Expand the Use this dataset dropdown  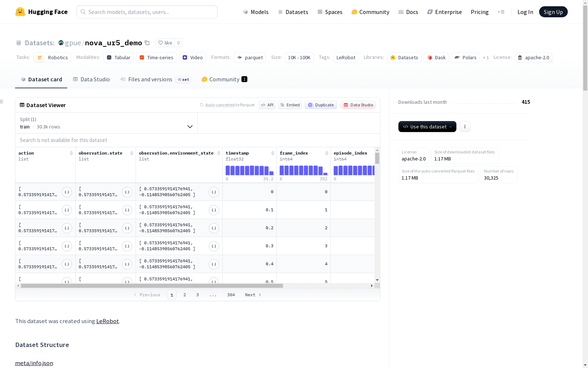pyautogui.click(x=427, y=127)
